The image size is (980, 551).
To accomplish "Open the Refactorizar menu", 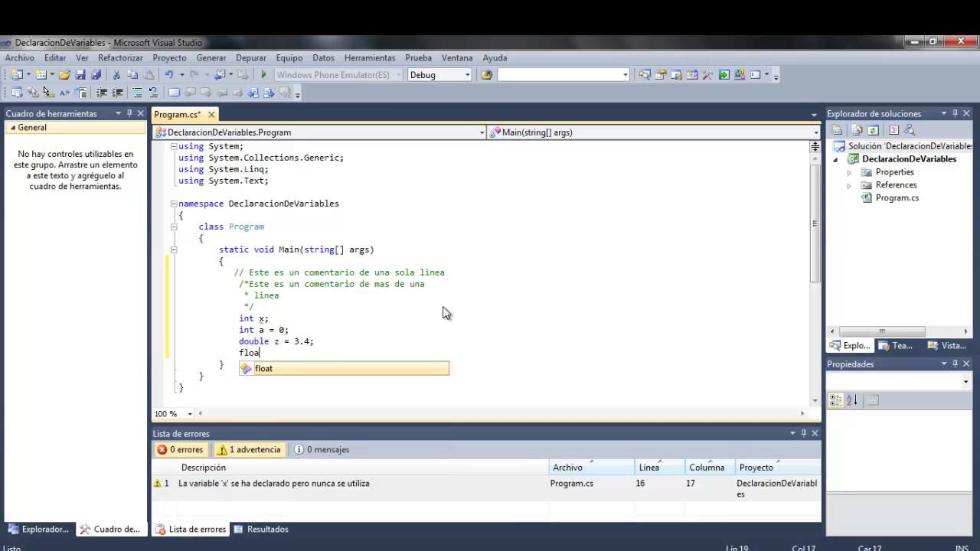I will (120, 57).
